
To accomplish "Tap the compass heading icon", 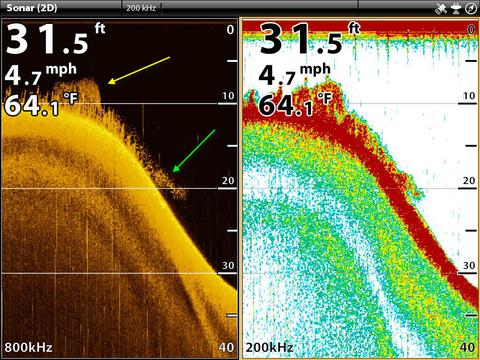I will tap(471, 8).
